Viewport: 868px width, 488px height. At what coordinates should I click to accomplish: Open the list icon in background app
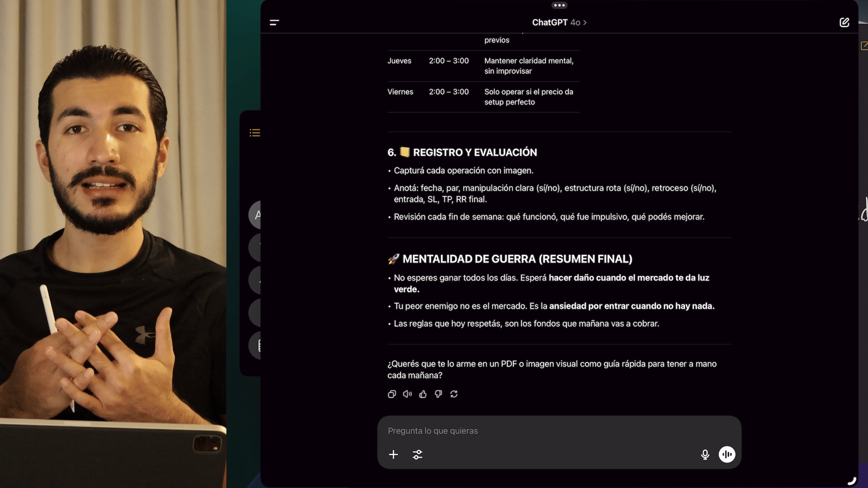click(255, 133)
